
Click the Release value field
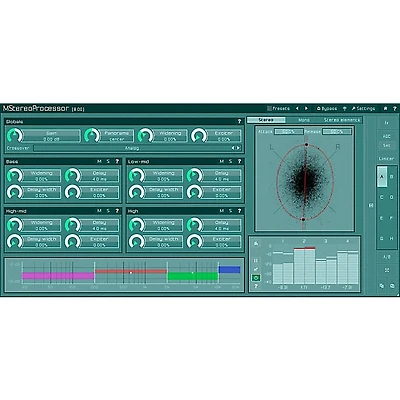(x=337, y=132)
